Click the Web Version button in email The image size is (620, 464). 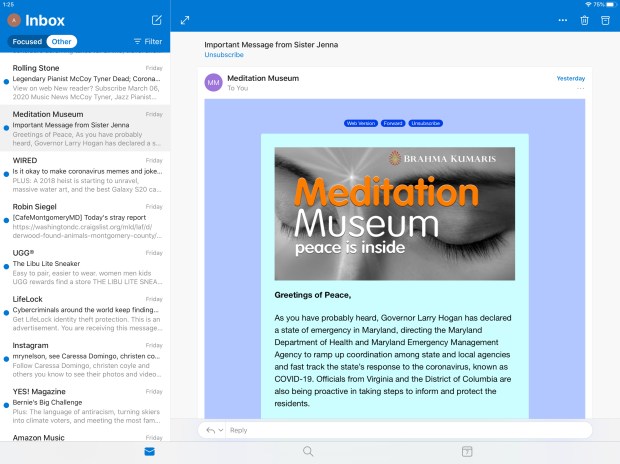(359, 123)
